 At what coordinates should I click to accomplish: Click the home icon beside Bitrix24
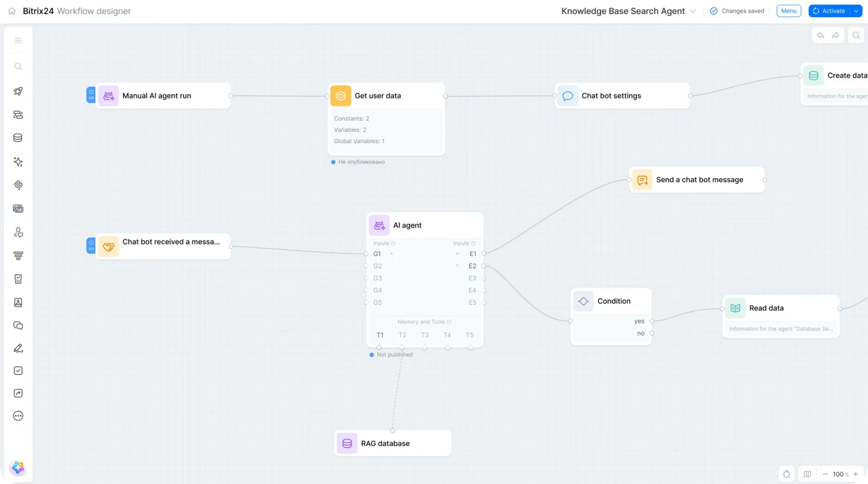coord(12,11)
